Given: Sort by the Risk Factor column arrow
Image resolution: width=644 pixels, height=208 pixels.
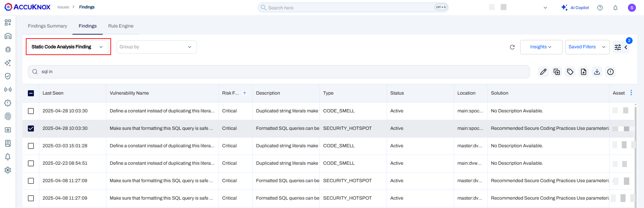Looking at the screenshot, I should pos(245,93).
